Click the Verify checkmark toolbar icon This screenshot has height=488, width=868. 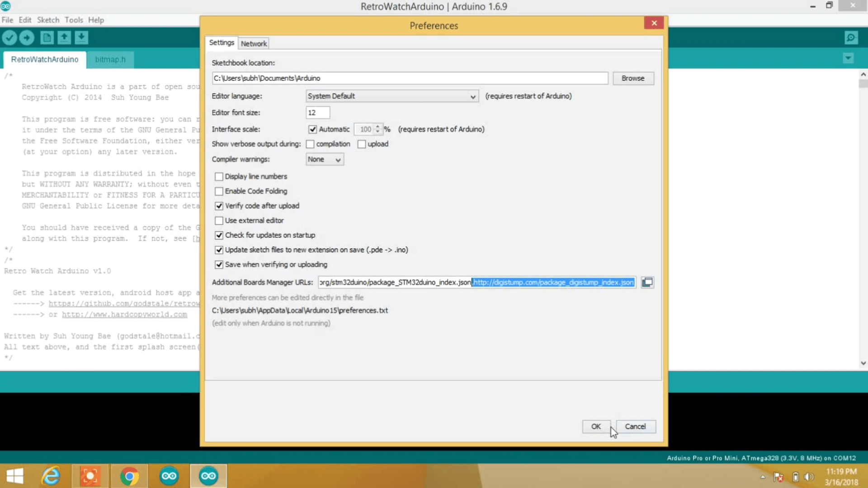(9, 38)
